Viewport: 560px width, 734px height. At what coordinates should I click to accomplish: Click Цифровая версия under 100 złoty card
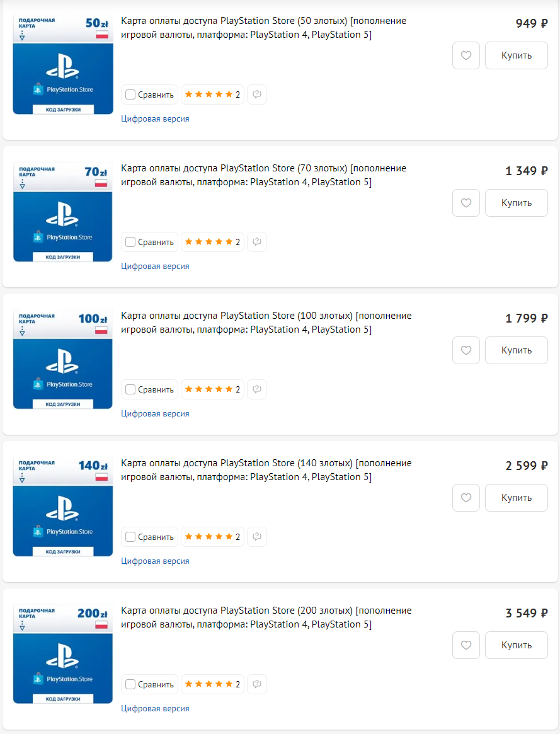pos(155,414)
